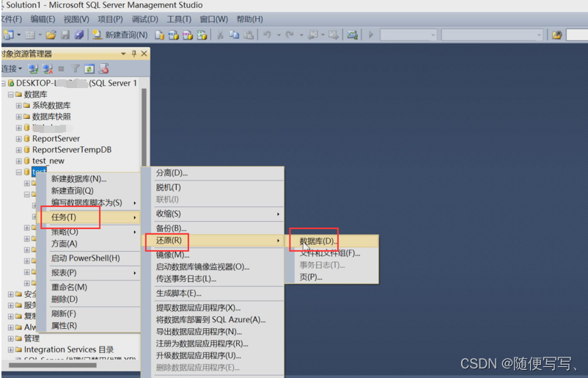Click the Navigate Backward toolbar icon
588x378 pixels.
click(x=312, y=35)
